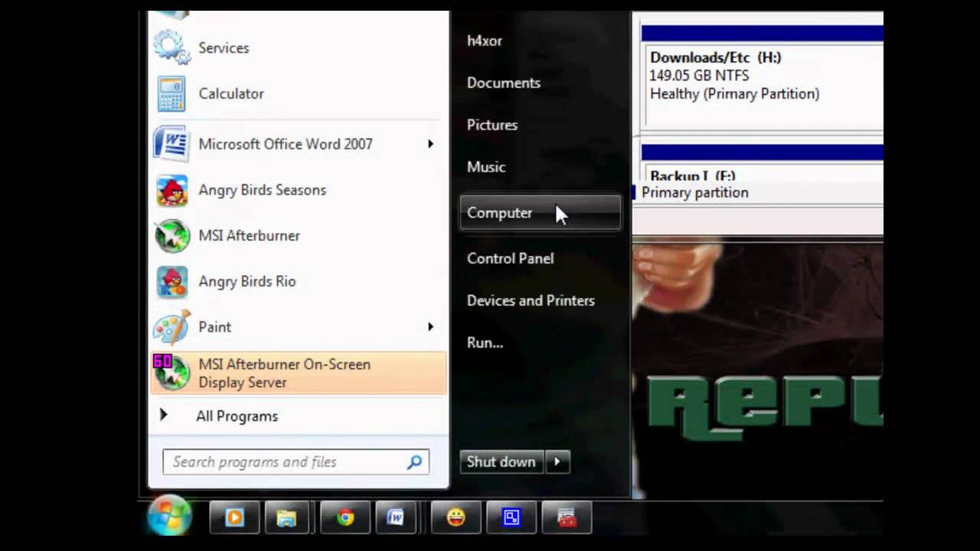Launch Angry Birds Seasons
The height and width of the screenshot is (551, 980).
pyautogui.click(x=299, y=190)
